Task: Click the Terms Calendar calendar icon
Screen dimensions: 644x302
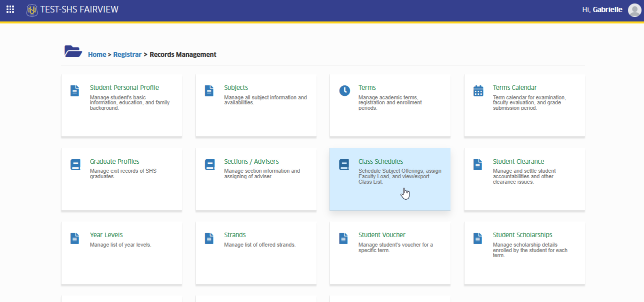Action: [x=478, y=91]
